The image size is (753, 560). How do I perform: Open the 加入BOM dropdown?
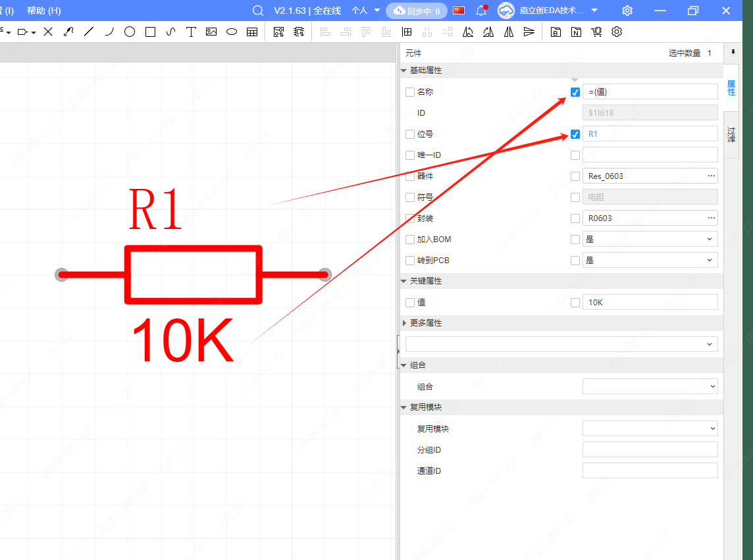coord(650,240)
